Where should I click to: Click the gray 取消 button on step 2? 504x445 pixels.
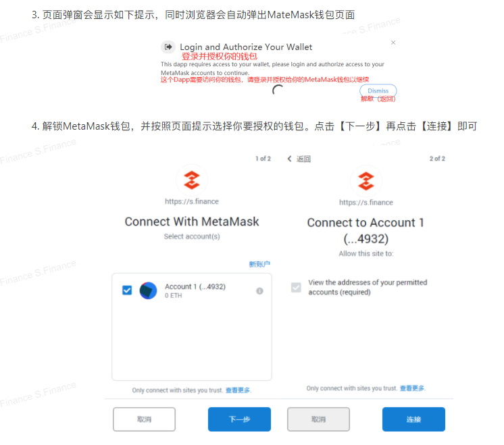click(x=318, y=419)
